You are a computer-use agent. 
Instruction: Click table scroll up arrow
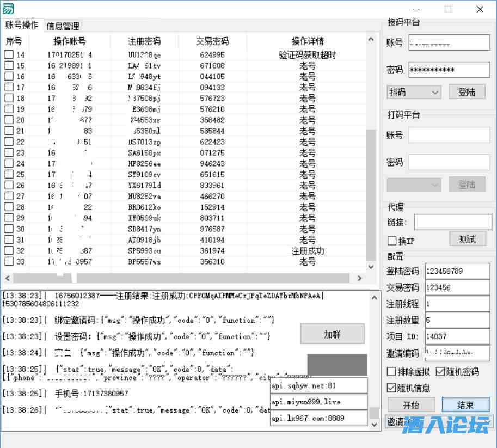click(x=371, y=39)
